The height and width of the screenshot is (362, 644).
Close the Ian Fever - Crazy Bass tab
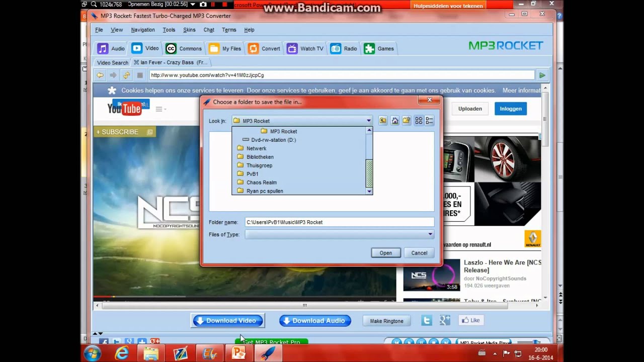pyautogui.click(x=136, y=62)
